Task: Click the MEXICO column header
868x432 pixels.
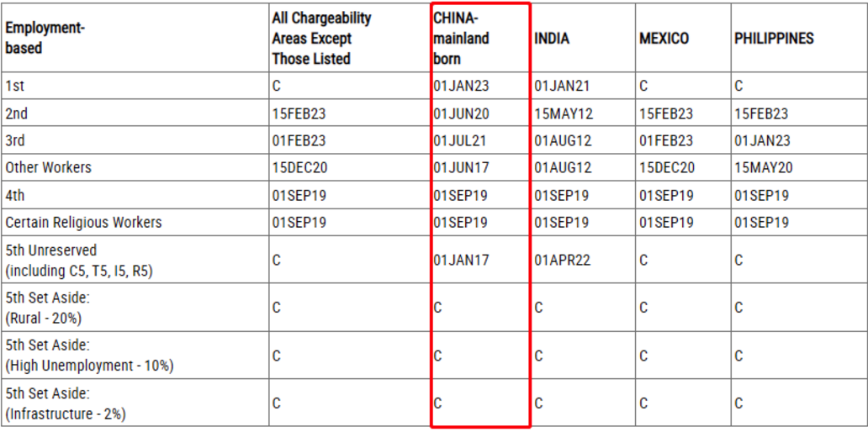Action: click(x=664, y=39)
